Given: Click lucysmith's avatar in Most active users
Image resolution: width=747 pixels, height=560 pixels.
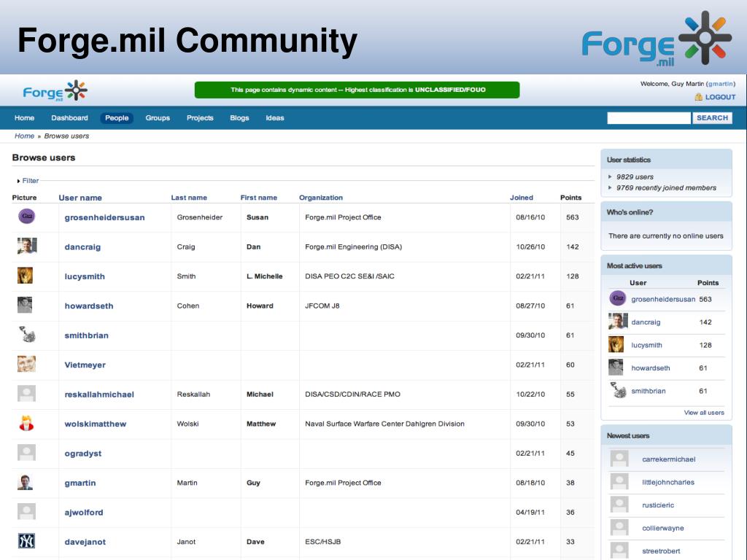Looking at the screenshot, I should click(616, 344).
